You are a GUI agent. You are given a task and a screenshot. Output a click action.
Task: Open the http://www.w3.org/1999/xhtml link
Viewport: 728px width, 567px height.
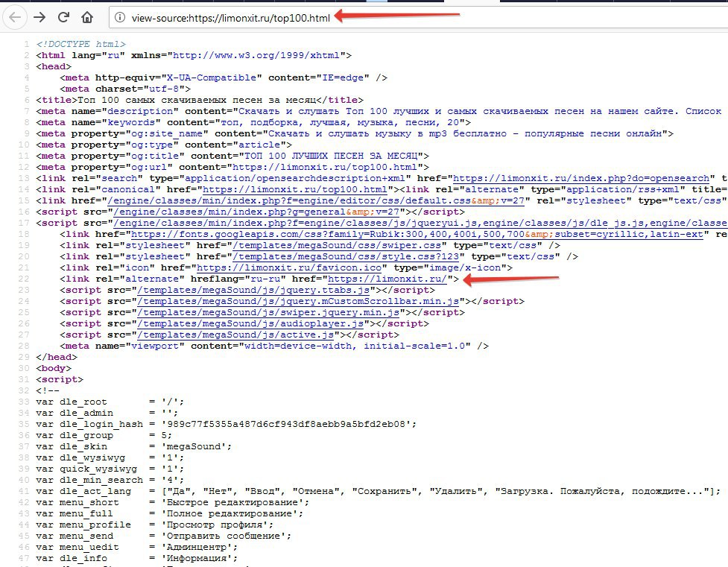(256, 55)
